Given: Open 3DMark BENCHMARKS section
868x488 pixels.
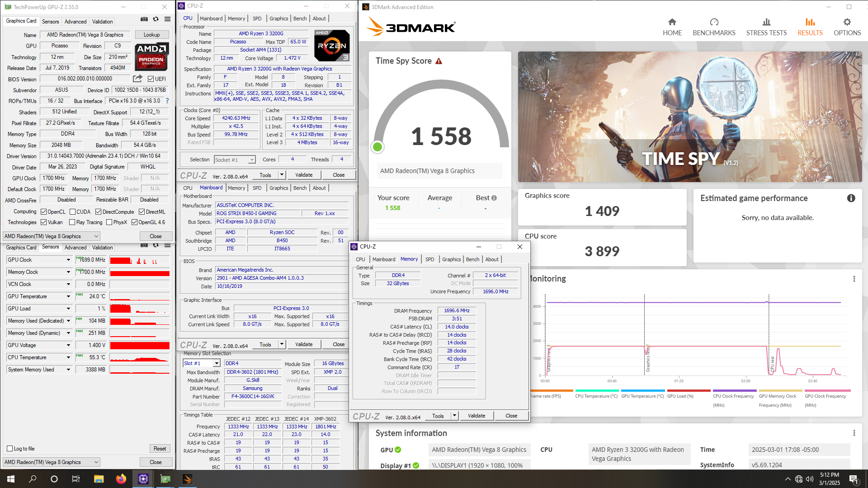Looking at the screenshot, I should click(x=714, y=27).
